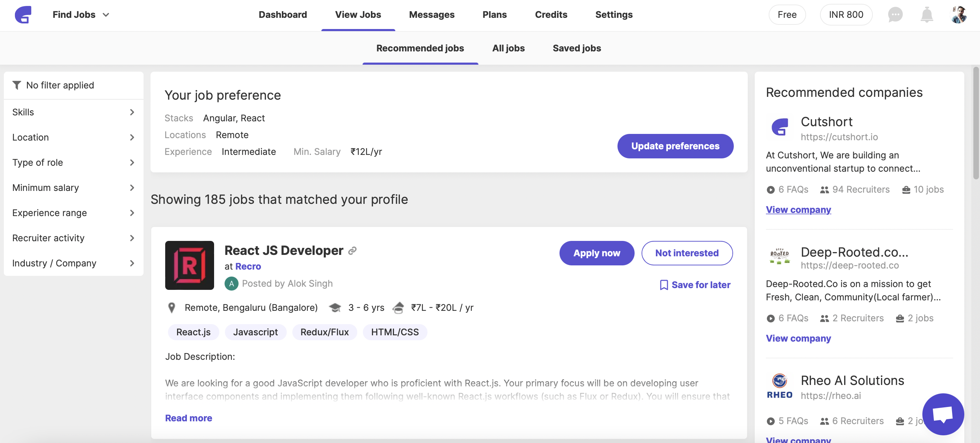The height and width of the screenshot is (443, 980).
Task: Open the Messages tab
Action: click(432, 15)
